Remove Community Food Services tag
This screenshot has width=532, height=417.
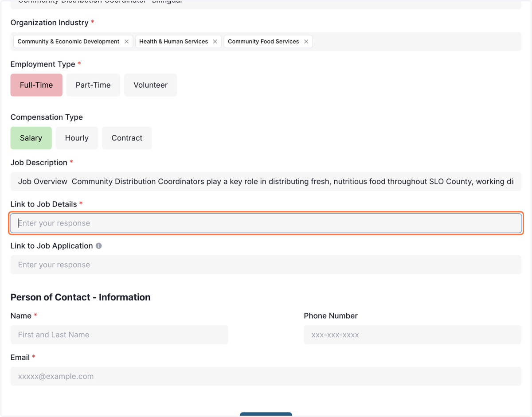[306, 42]
